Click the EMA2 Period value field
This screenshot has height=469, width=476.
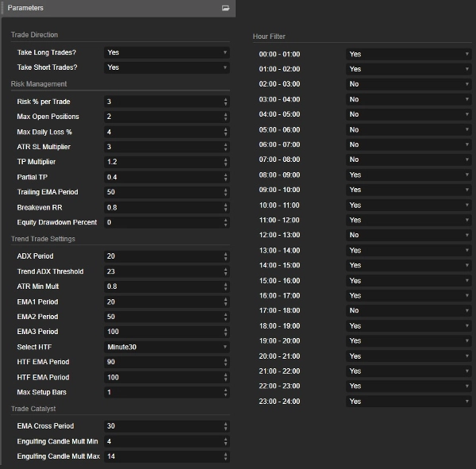click(x=167, y=317)
